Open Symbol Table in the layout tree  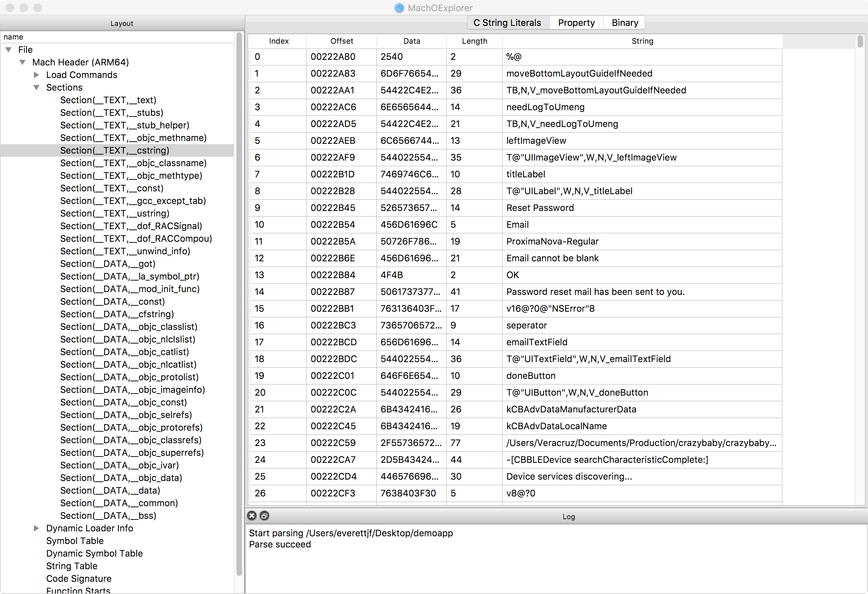pos(75,540)
